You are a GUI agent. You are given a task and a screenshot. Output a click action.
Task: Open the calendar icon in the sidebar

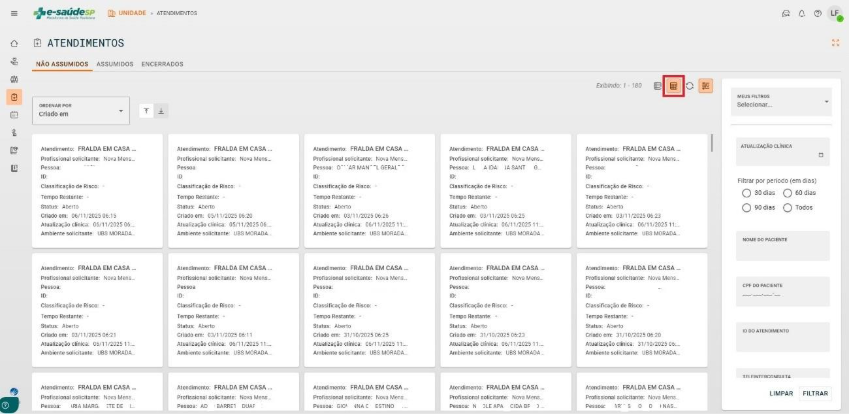click(14, 115)
